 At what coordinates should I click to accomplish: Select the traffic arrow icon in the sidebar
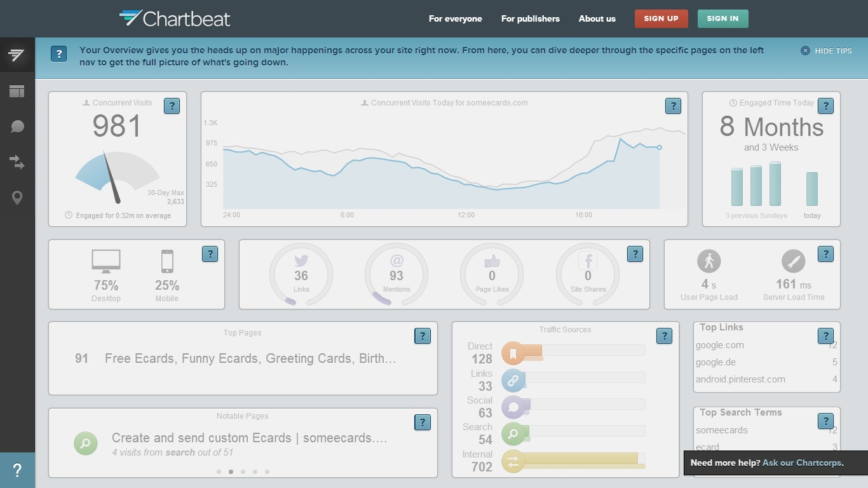17,162
